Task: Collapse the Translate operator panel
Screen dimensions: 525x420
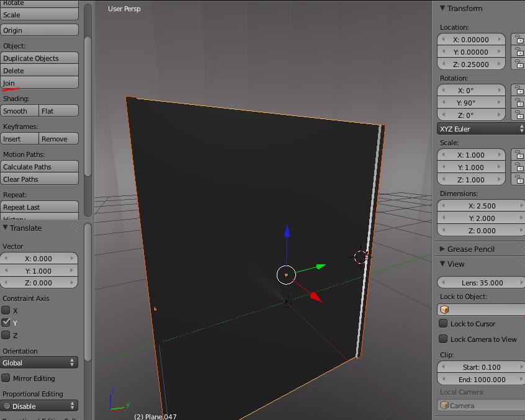Action: pos(6,228)
